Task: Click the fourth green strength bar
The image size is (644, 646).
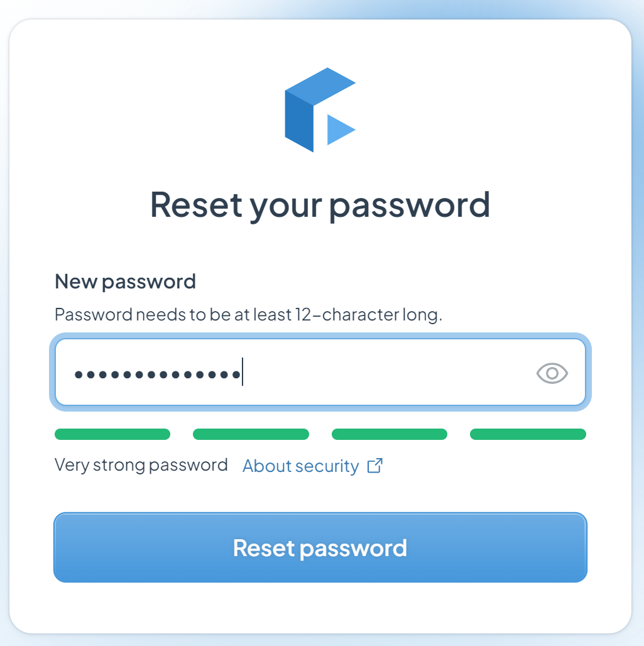Action: coord(528,434)
